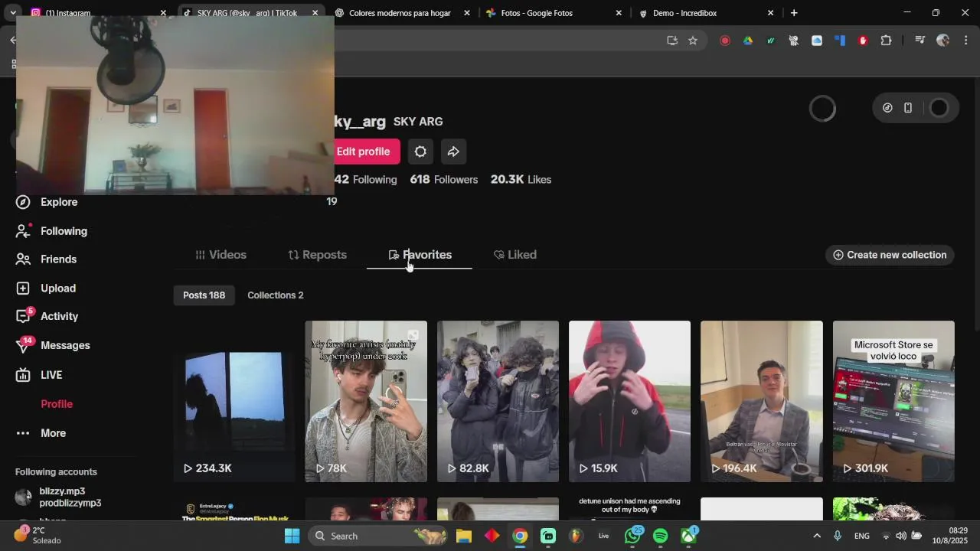Open the profile avatar menu at top right

pyautogui.click(x=939, y=108)
